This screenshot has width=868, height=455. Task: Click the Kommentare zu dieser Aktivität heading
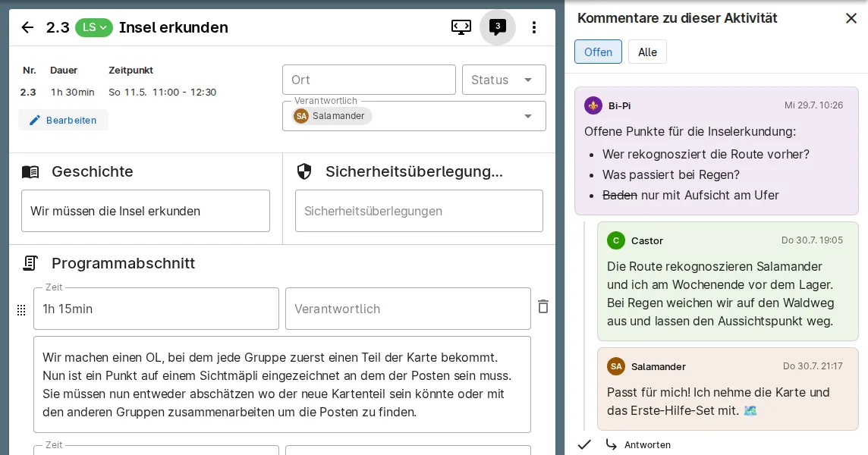(677, 18)
